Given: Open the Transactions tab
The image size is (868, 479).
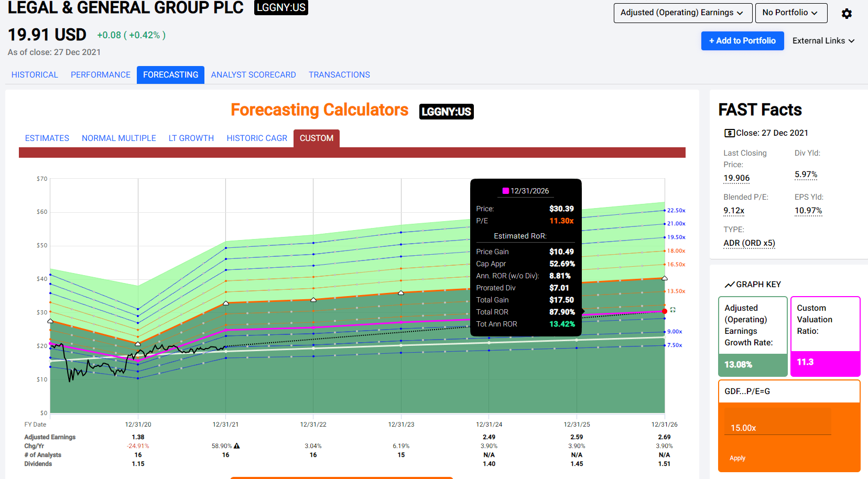Looking at the screenshot, I should (339, 75).
